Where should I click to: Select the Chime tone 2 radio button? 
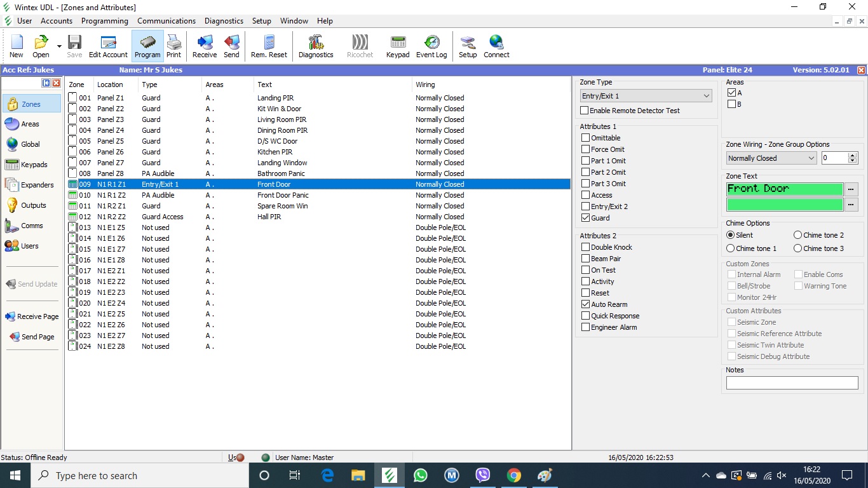click(x=797, y=235)
